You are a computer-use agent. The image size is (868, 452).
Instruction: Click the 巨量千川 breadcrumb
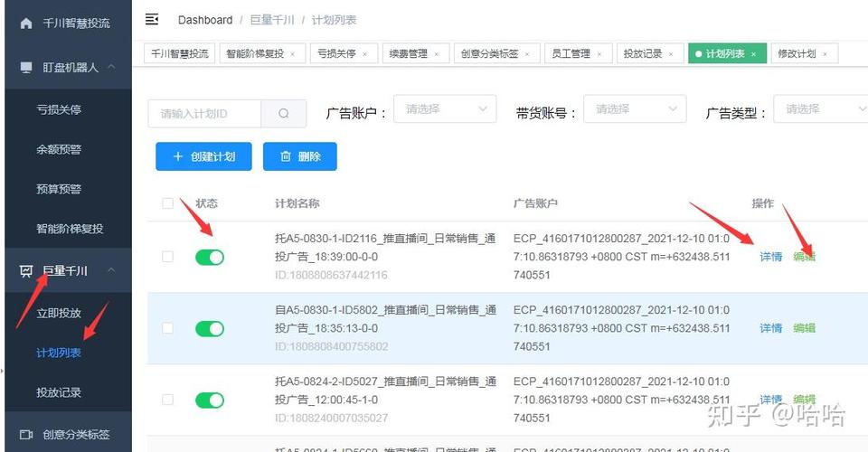click(272, 20)
